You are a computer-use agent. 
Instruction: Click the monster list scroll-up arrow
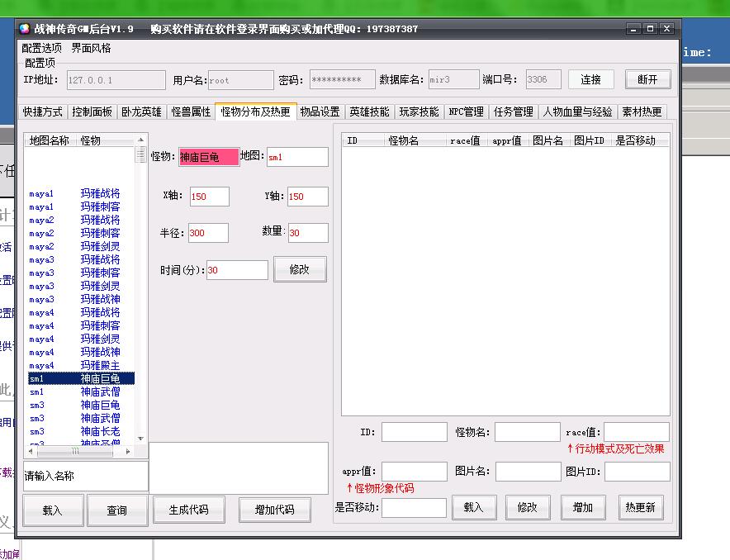(140, 140)
